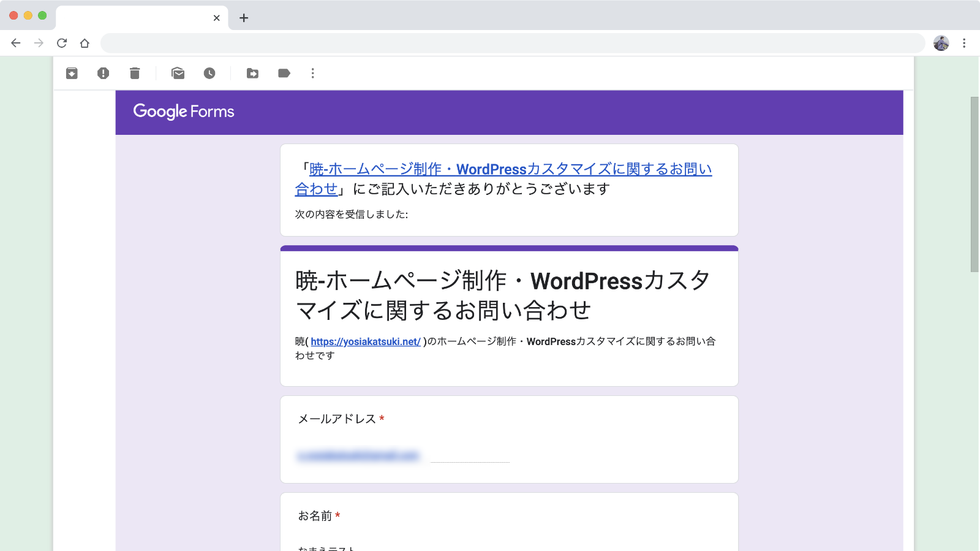Viewport: 980px width, 551px height.
Task: Open the yosiakatsuki.net link
Action: (x=366, y=341)
